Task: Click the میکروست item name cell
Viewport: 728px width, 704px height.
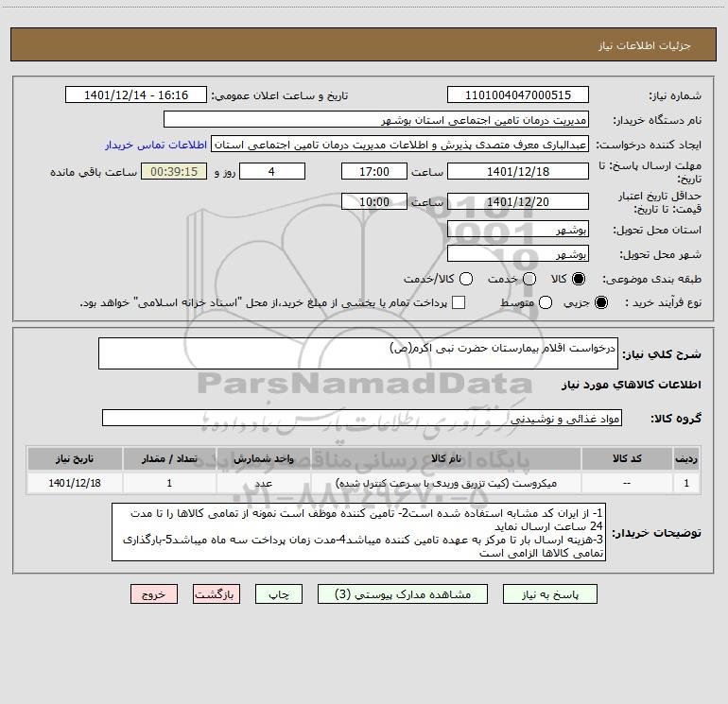Action: 445,483
